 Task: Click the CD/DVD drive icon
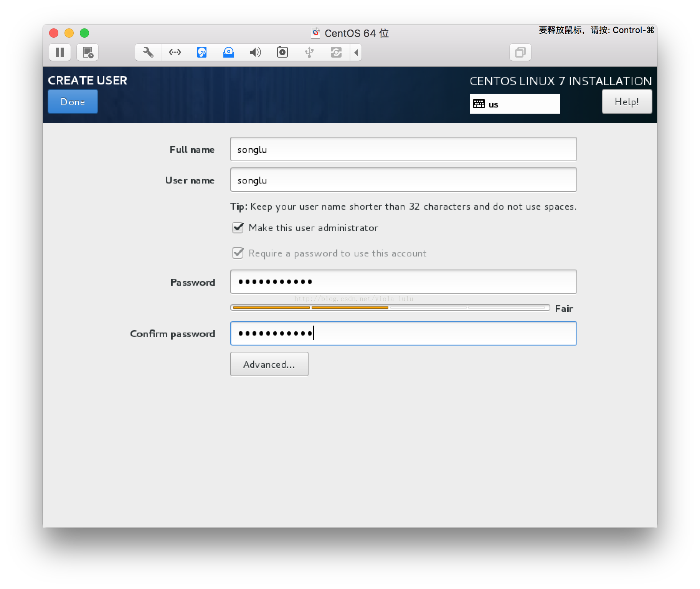click(229, 52)
